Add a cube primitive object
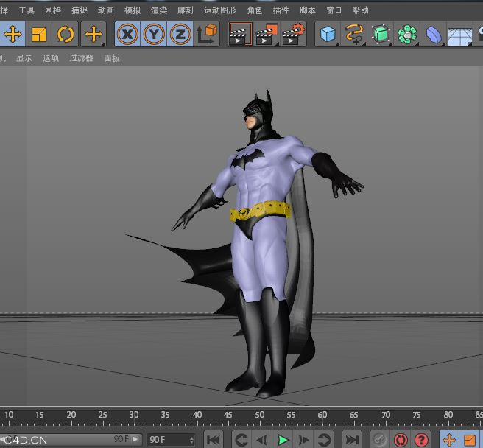 coord(328,34)
